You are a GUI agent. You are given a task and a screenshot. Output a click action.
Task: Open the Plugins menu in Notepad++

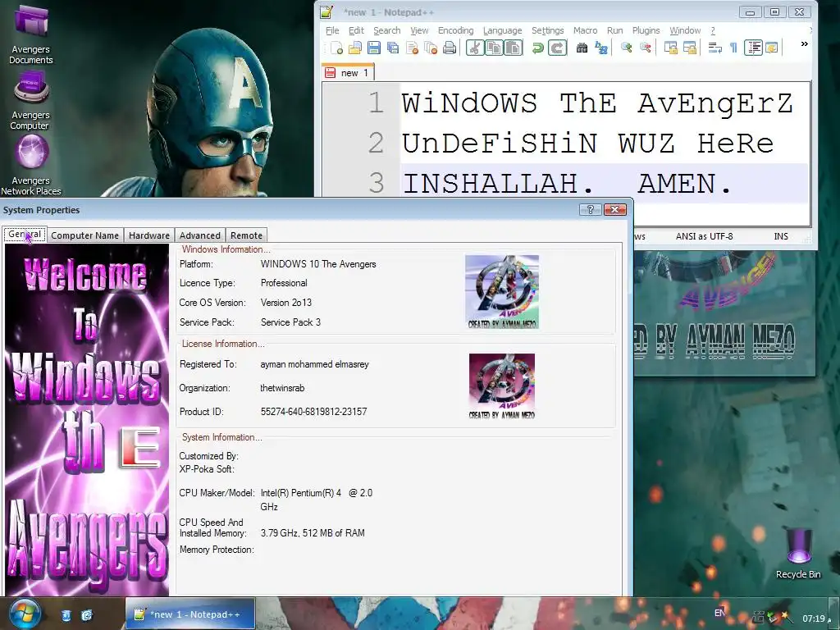(646, 30)
